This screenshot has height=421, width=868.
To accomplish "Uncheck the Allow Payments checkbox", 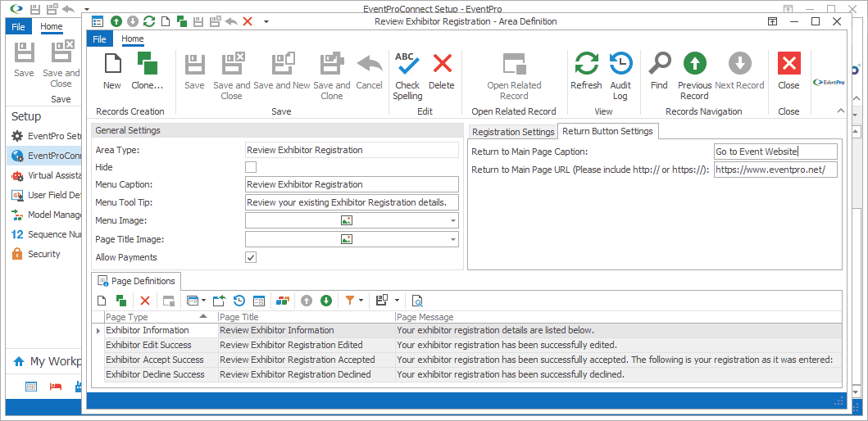I will [251, 257].
